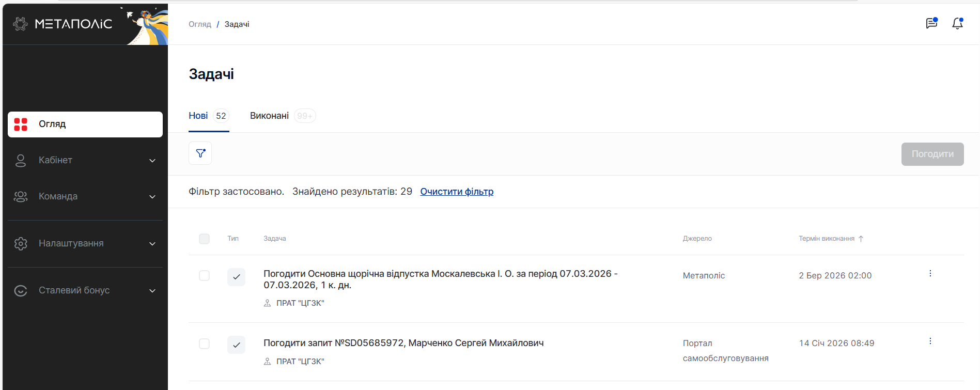Screen dimensions: 980x390
Task: Click the Очистити фільтр link
Action: point(456,192)
